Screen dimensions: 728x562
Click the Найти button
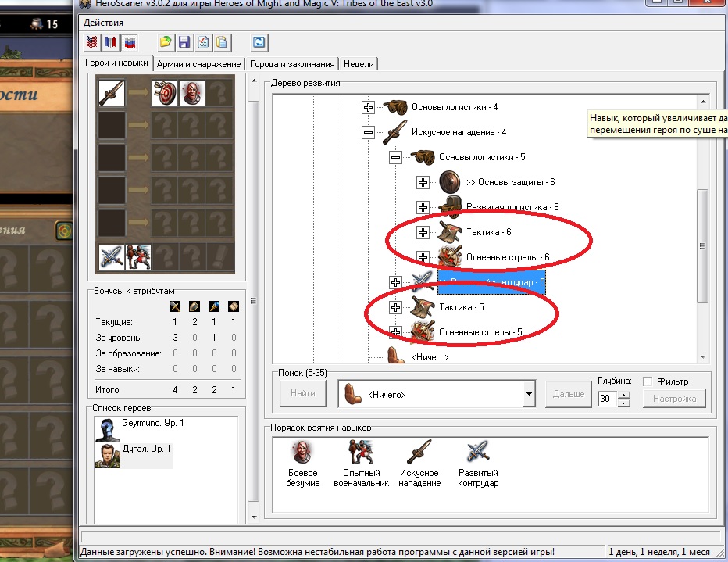303,393
